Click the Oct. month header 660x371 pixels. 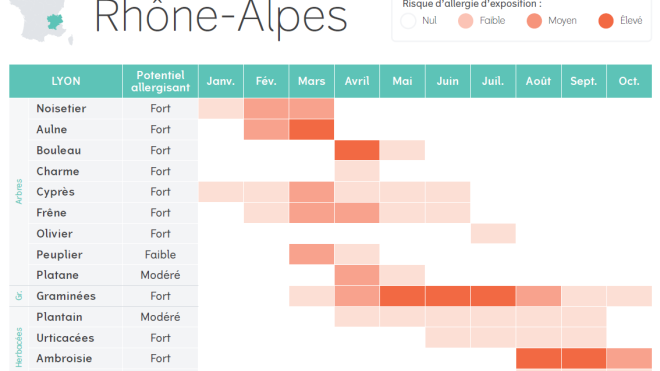[629, 81]
